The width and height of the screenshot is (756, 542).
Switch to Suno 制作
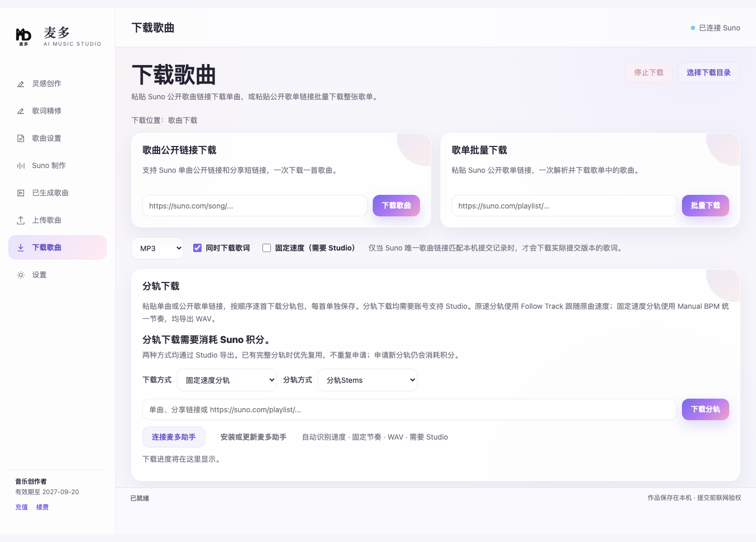(x=57, y=165)
